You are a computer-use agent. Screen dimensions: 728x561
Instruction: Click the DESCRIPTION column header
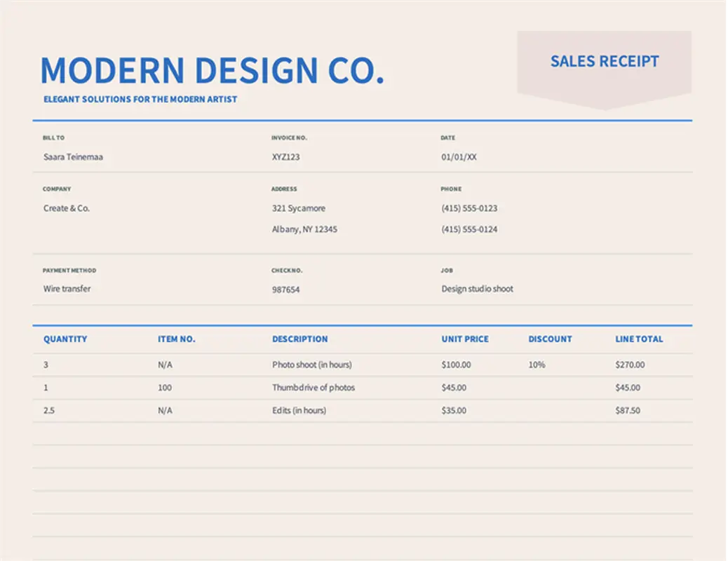(x=299, y=339)
